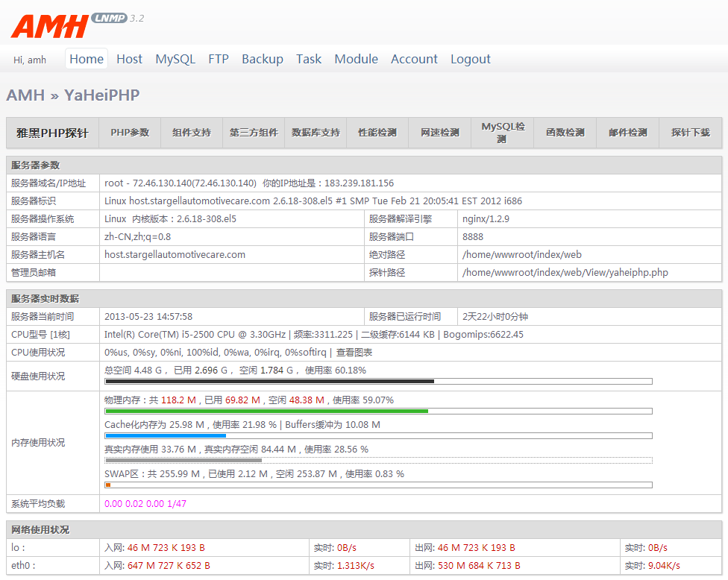
Task: Go to the Host menu
Action: [x=129, y=59]
